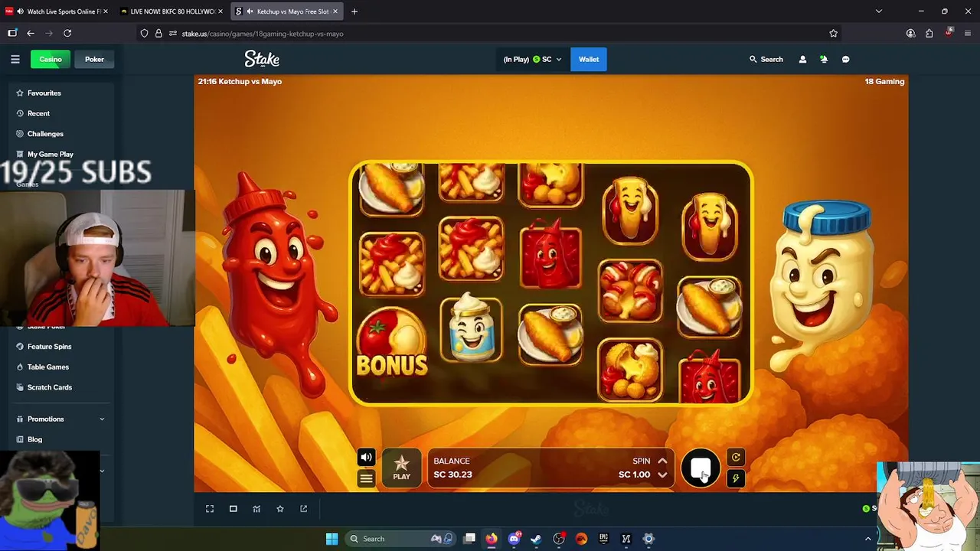This screenshot has height=551, width=980.
Task: Switch to BKFC 80 Hollywood tab
Action: (172, 11)
